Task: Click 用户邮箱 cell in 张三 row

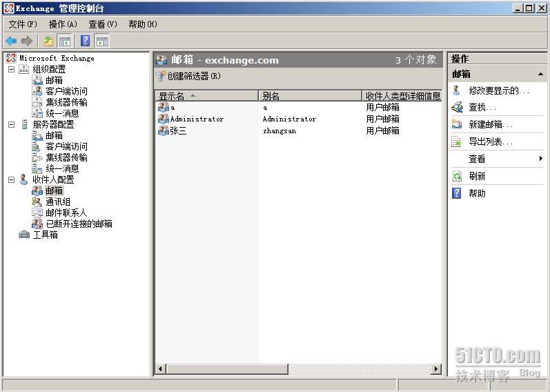Action: [382, 130]
